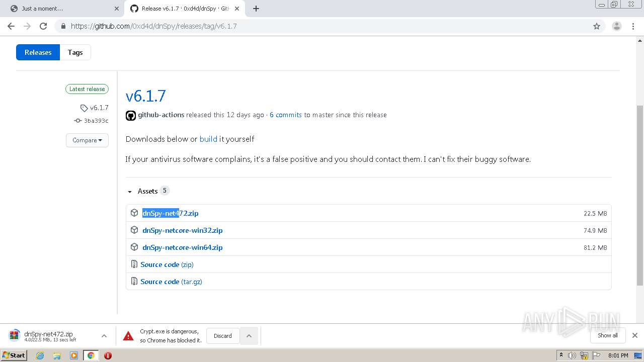Open commit 3ba393c link

91,121
